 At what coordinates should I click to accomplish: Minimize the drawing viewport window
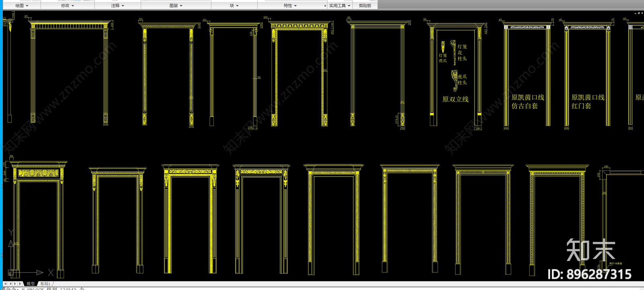pyautogui.click(x=636, y=13)
